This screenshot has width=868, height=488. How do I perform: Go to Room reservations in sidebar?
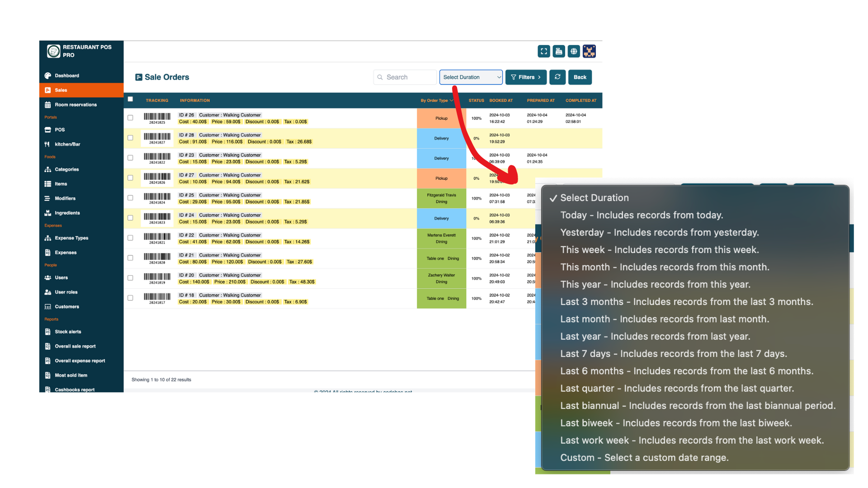click(x=75, y=105)
